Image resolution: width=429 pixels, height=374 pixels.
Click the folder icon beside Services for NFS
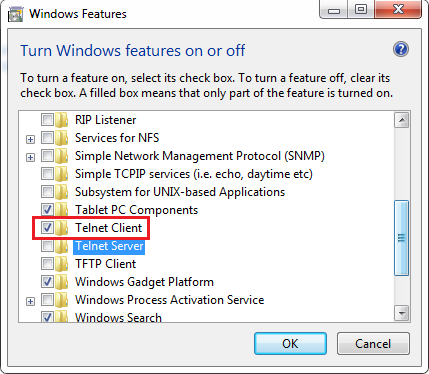pyautogui.click(x=62, y=138)
